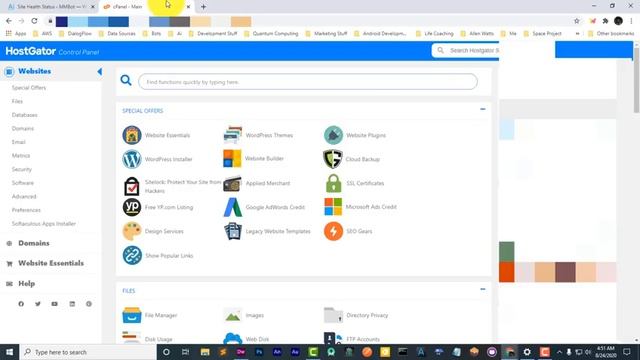Click the magnifier icon beside function search

[126, 80]
